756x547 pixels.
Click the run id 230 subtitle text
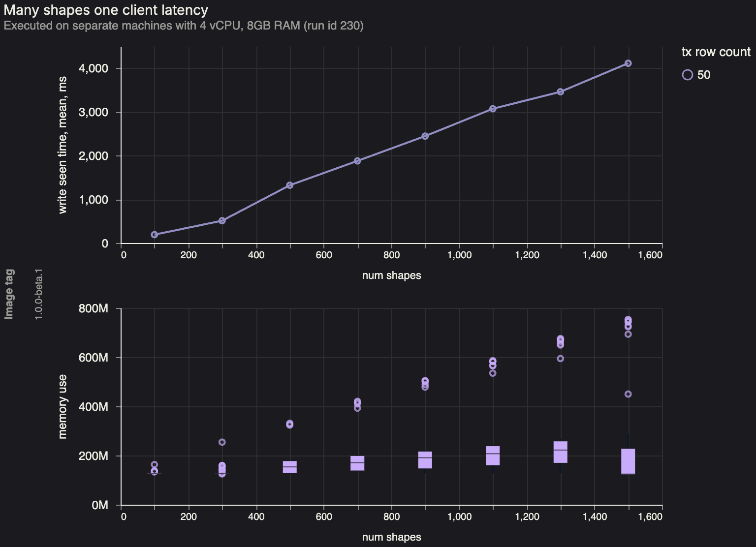[x=183, y=26]
